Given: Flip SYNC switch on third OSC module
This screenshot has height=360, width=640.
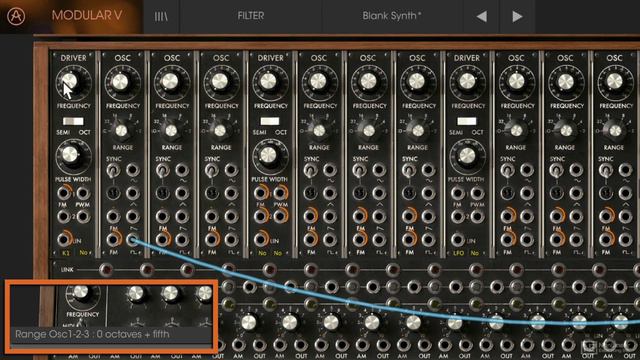Looking at the screenshot, I should pos(211,170).
